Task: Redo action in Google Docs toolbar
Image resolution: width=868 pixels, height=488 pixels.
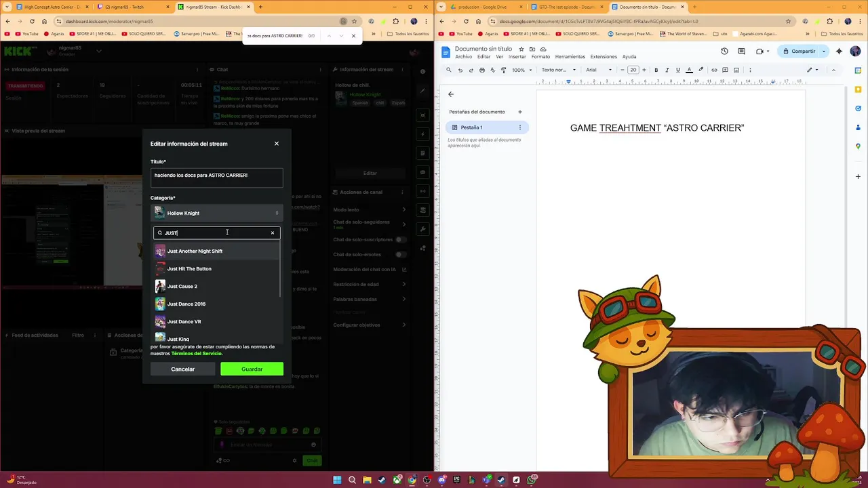Action: (471, 70)
